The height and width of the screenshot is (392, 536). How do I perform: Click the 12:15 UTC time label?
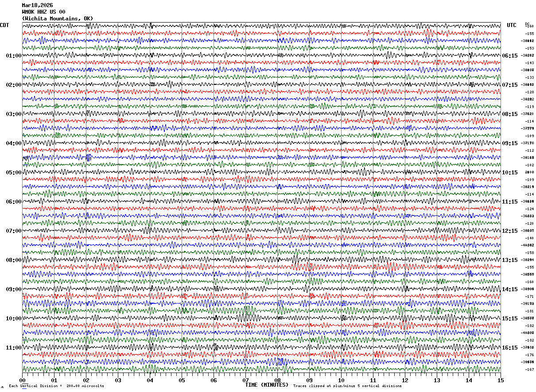pyautogui.click(x=510, y=231)
